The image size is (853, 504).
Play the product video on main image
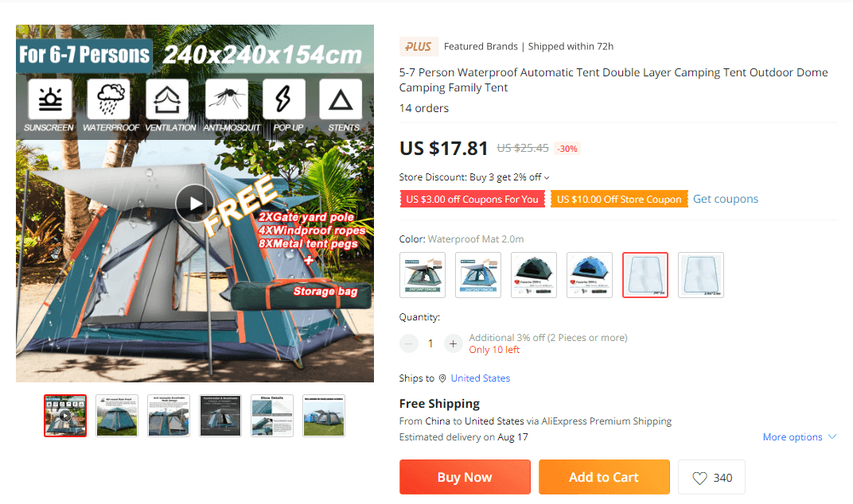click(194, 204)
